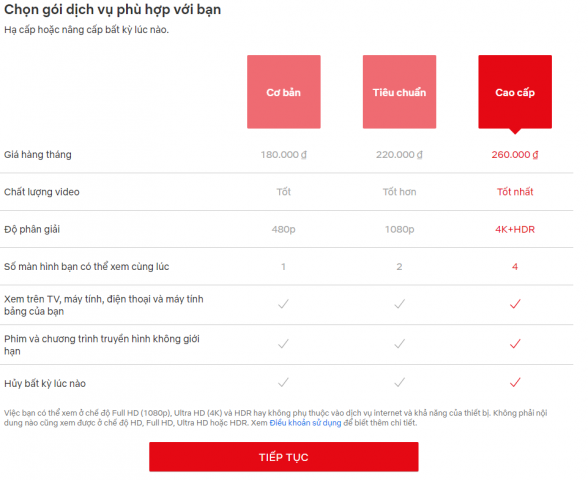Click the 1080p resolution value
This screenshot has height=480, width=588.
(x=399, y=229)
